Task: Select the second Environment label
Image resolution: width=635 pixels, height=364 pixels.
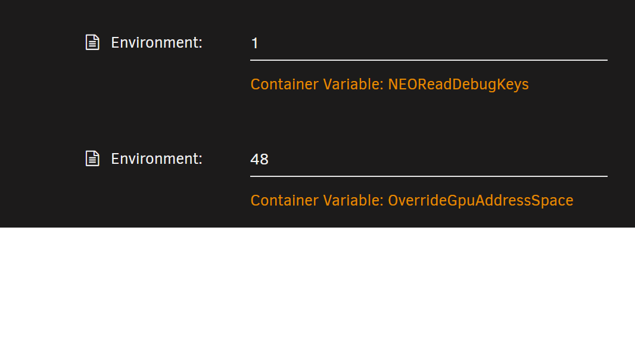Action: (x=157, y=159)
